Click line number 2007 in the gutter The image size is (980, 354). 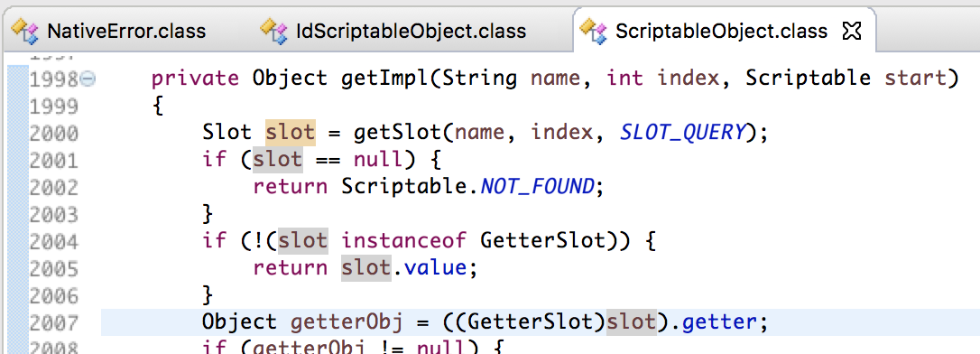tap(54, 322)
